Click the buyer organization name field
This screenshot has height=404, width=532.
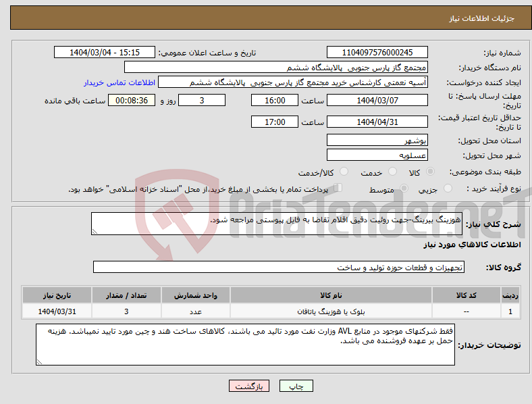[276, 67]
